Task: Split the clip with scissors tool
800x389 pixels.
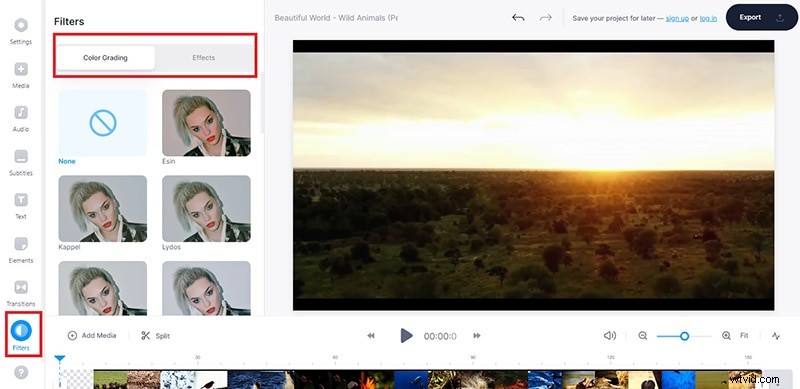Action: point(156,335)
